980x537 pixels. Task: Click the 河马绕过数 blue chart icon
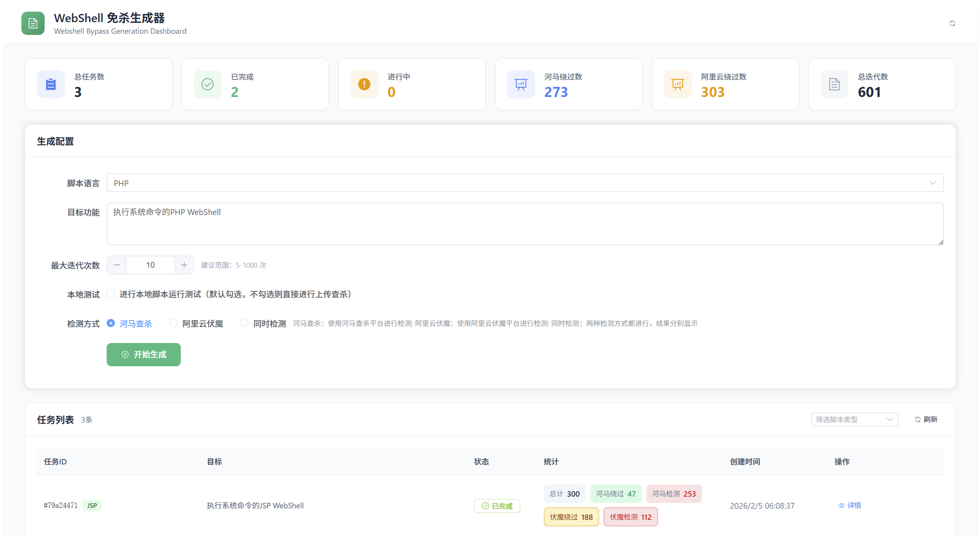click(521, 84)
